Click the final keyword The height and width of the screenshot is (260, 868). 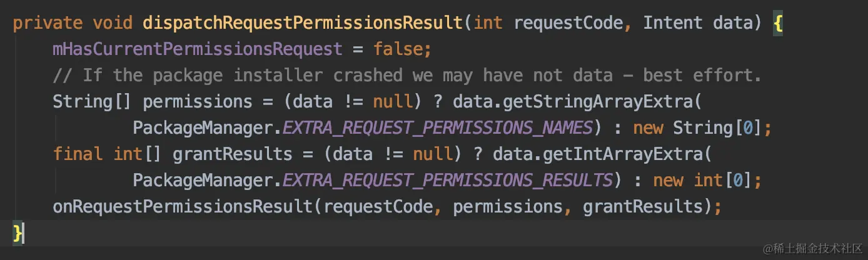78,154
